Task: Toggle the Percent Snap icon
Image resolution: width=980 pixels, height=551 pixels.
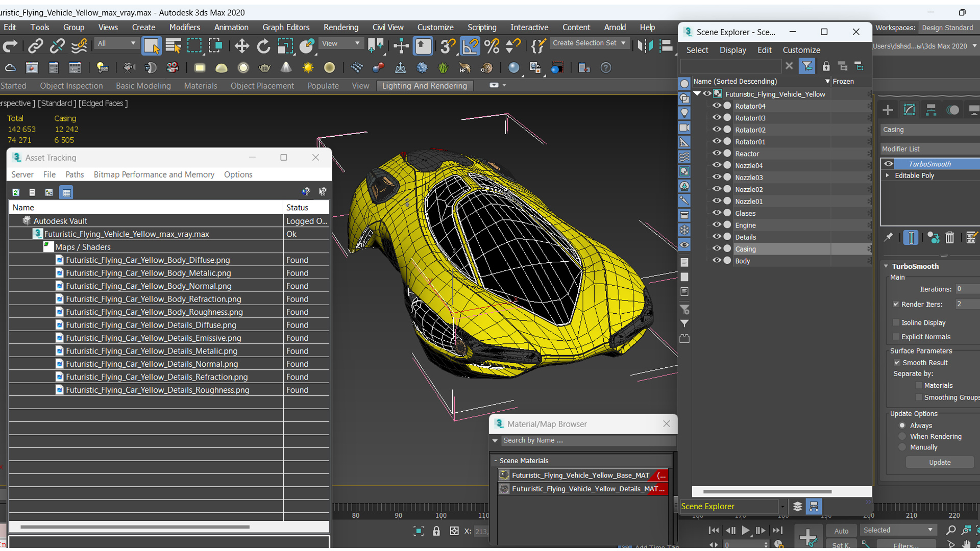Action: click(492, 46)
